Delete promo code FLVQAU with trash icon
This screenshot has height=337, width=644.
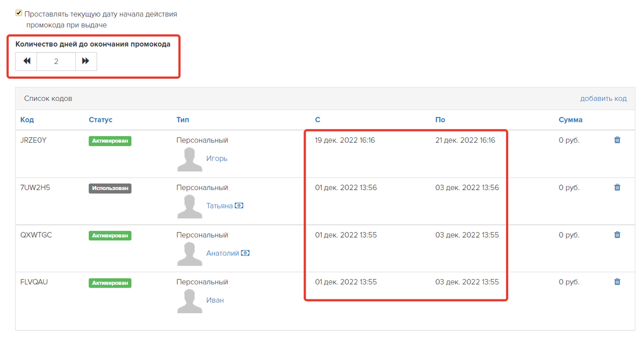click(x=617, y=282)
